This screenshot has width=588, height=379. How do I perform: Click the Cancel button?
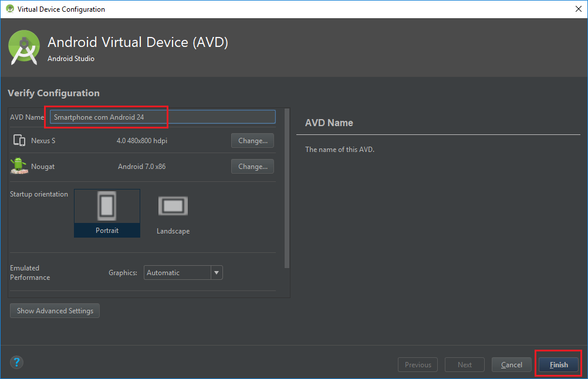(512, 364)
